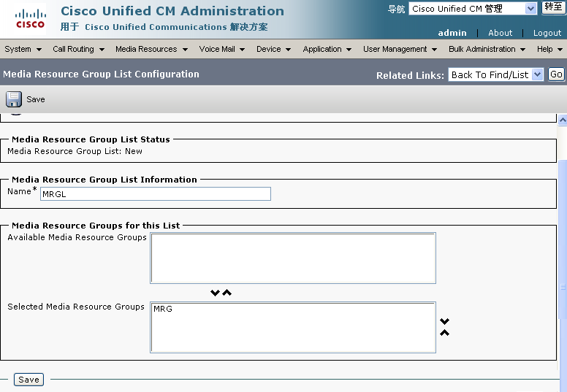Screen dimensions: 567x392
Task: Open the Application menu
Action: [327, 49]
